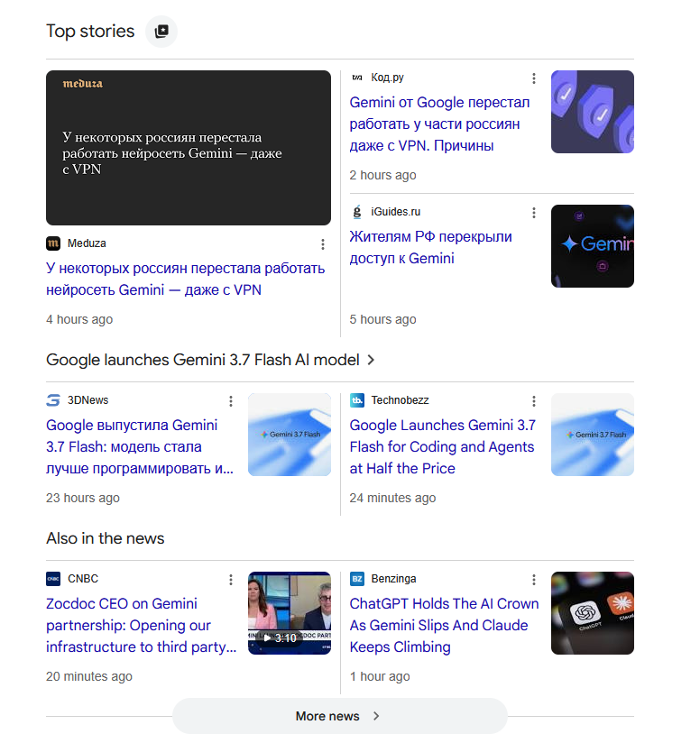Screen dimensions: 700x752
Task: Click the More news button
Action: pyautogui.click(x=340, y=716)
